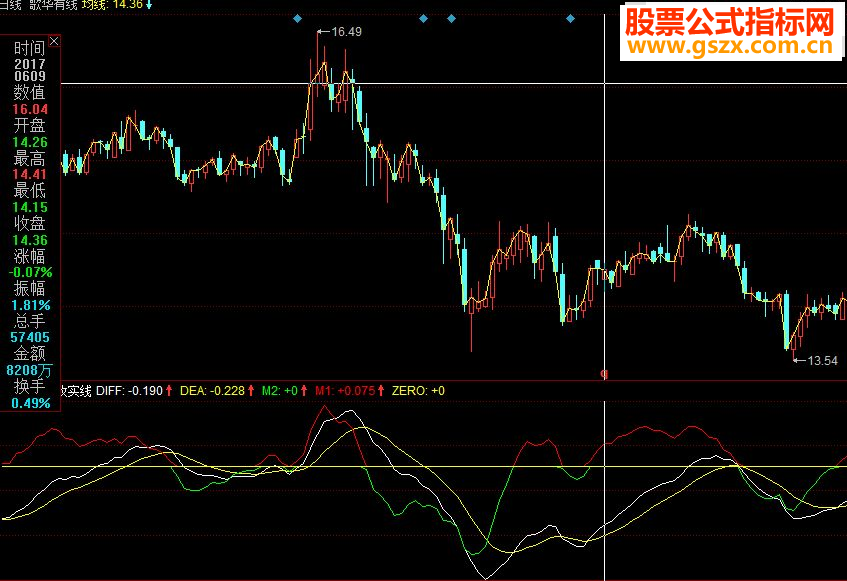Image resolution: width=847 pixels, height=581 pixels.
Task: Click the 金额 amount value 8208万
Action: coord(30,370)
